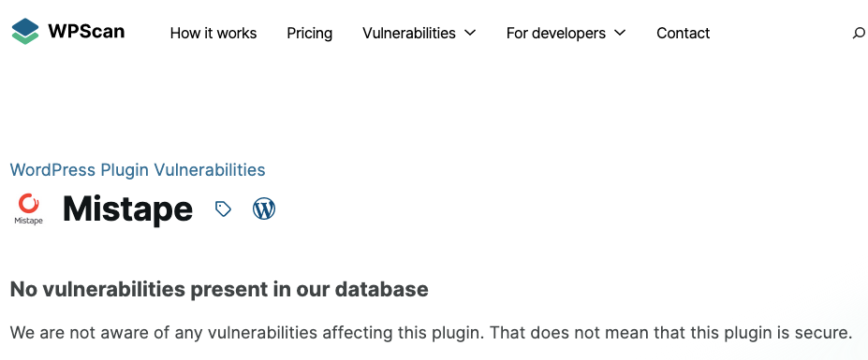
Task: Click the WPScan wordmark text
Action: coord(86,32)
